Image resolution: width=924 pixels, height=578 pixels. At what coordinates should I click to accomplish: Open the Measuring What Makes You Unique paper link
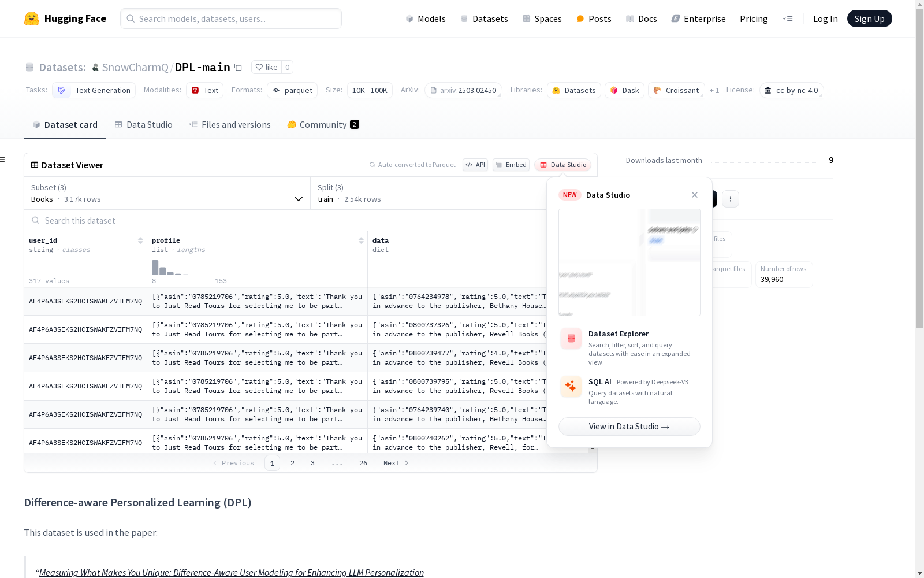[232, 572]
